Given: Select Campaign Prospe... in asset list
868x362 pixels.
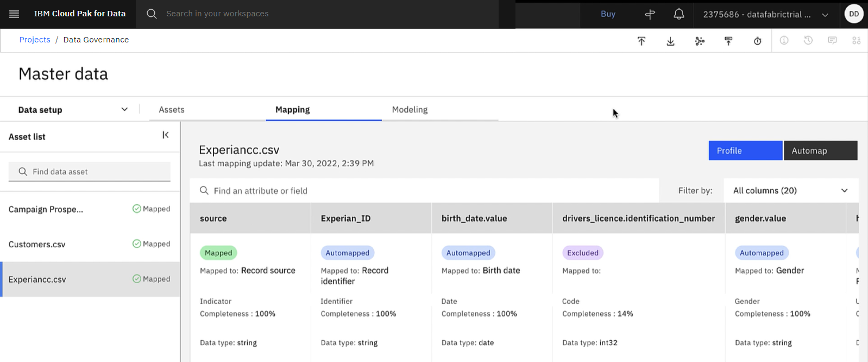Looking at the screenshot, I should 90,209.
